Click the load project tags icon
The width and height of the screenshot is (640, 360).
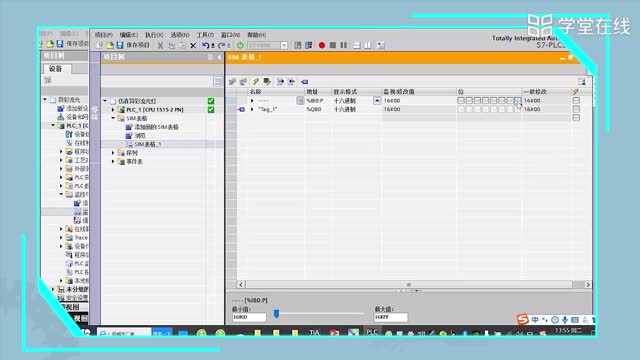pyautogui.click(x=267, y=82)
